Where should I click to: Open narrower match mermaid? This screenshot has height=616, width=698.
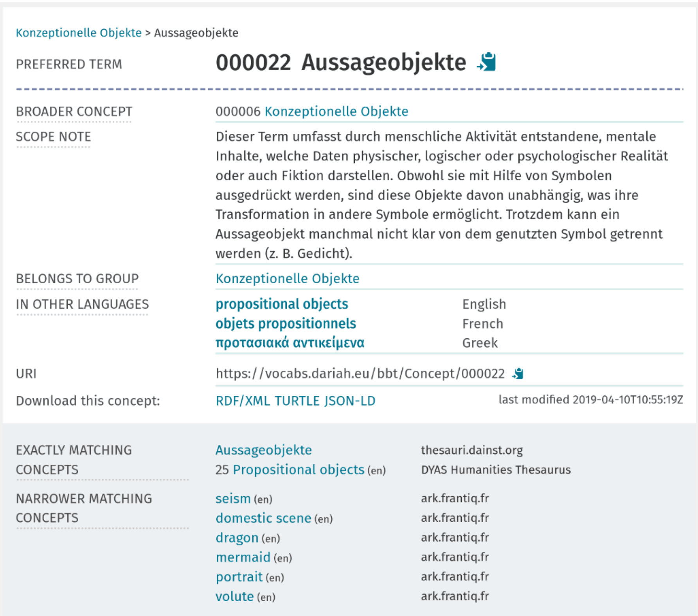click(x=243, y=557)
